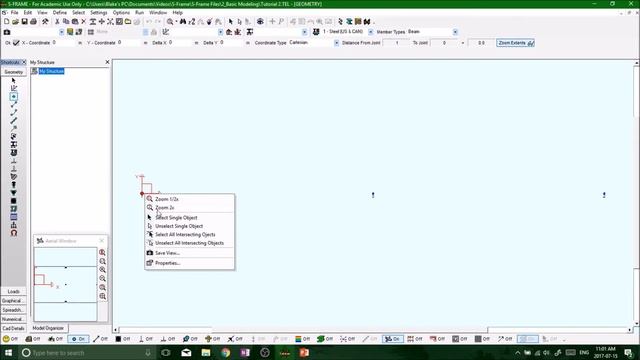This screenshot has width=640, height=360.
Task: Click the Print icon in toolbar
Action: 33,22
